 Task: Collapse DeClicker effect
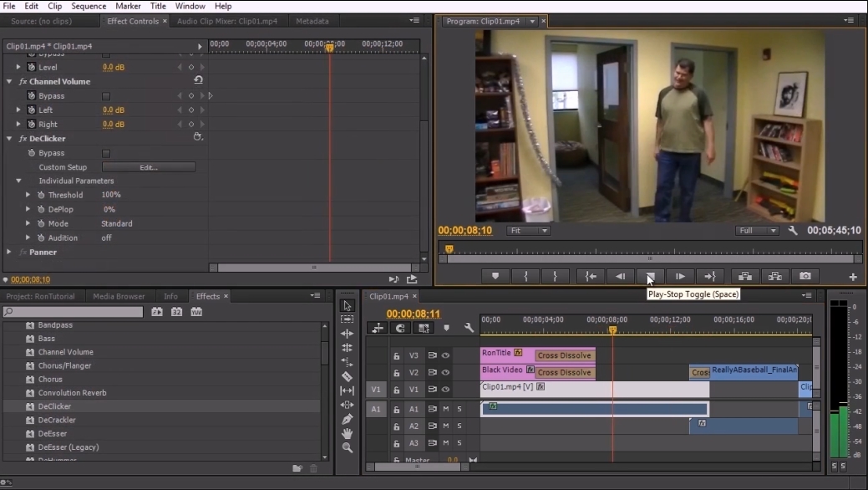pos(9,139)
